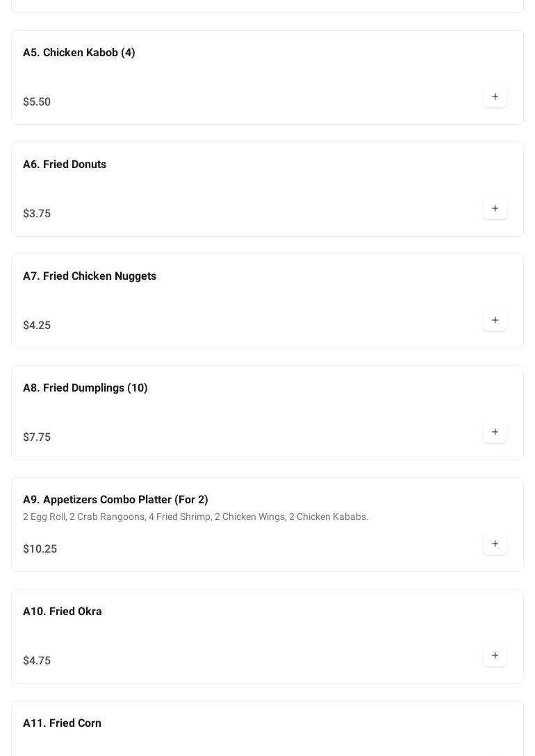Select A7. Fried Chicken Nuggets title
Screen dimensions: 535x756
coord(90,276)
